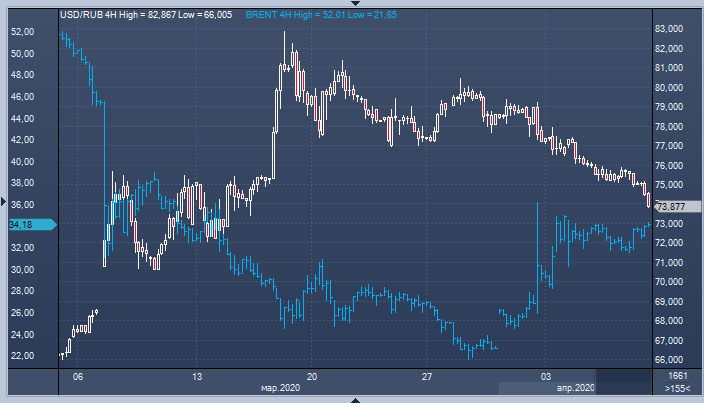Click date 13 on time axis
This screenshot has width=704, height=403.
[198, 376]
